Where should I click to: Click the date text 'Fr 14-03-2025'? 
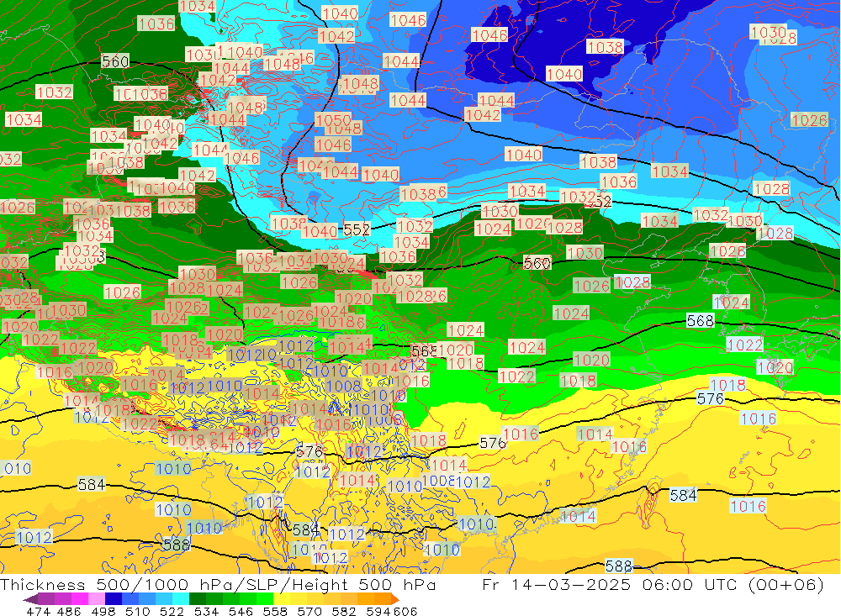[x=557, y=584]
